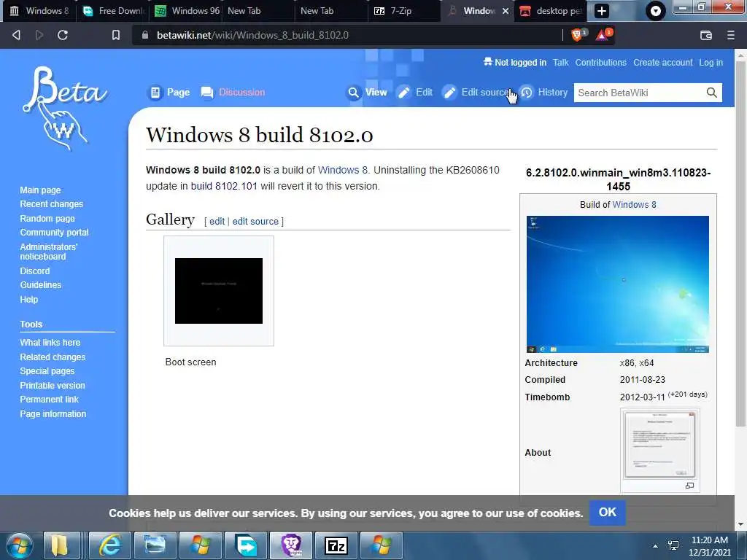Open Printable version link

tap(53, 385)
